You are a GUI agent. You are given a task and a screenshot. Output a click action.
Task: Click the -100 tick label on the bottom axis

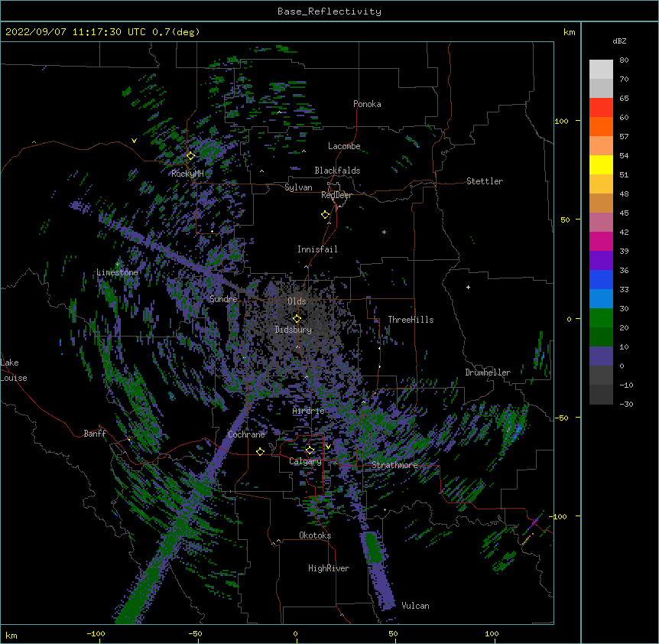[96, 633]
